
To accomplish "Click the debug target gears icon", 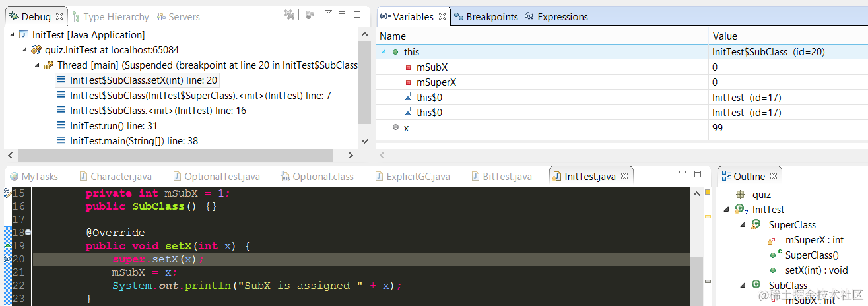I will click(x=36, y=50).
